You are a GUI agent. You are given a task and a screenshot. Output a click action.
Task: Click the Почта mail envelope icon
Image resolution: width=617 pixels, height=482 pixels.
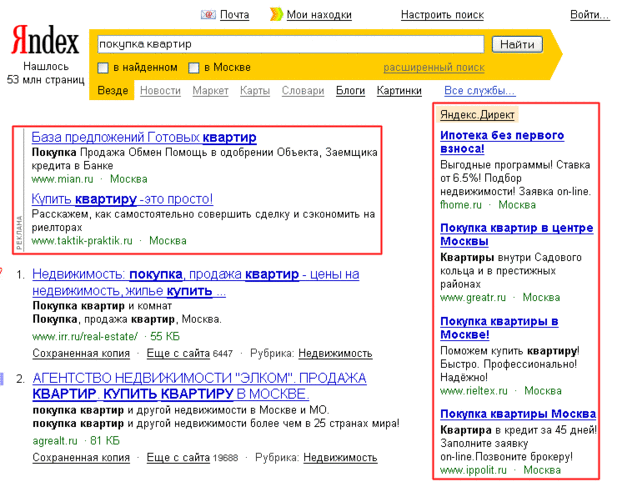(208, 15)
